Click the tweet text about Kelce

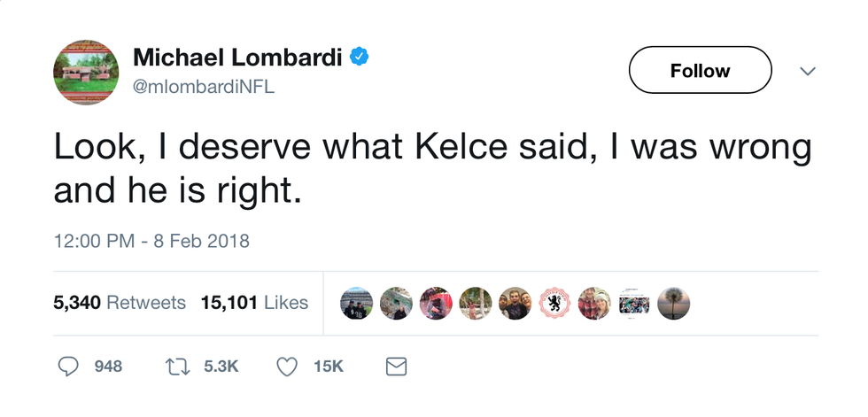tap(432, 167)
